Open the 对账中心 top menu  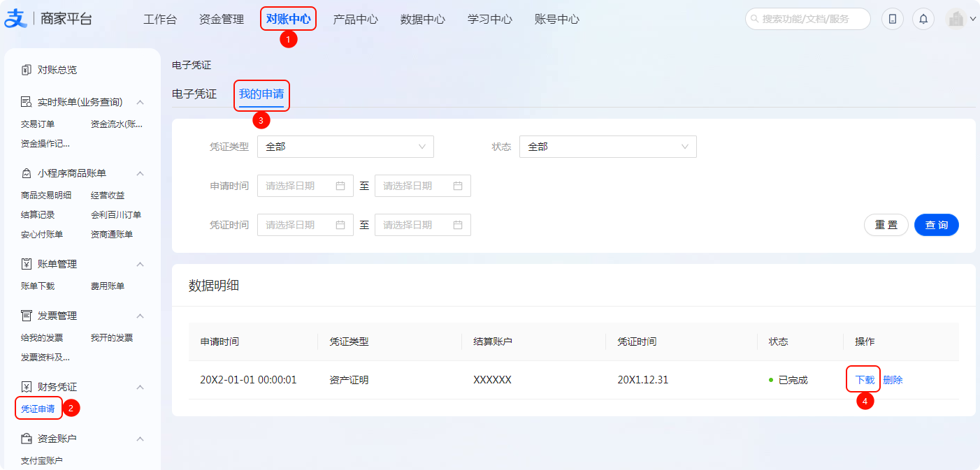[x=288, y=19]
